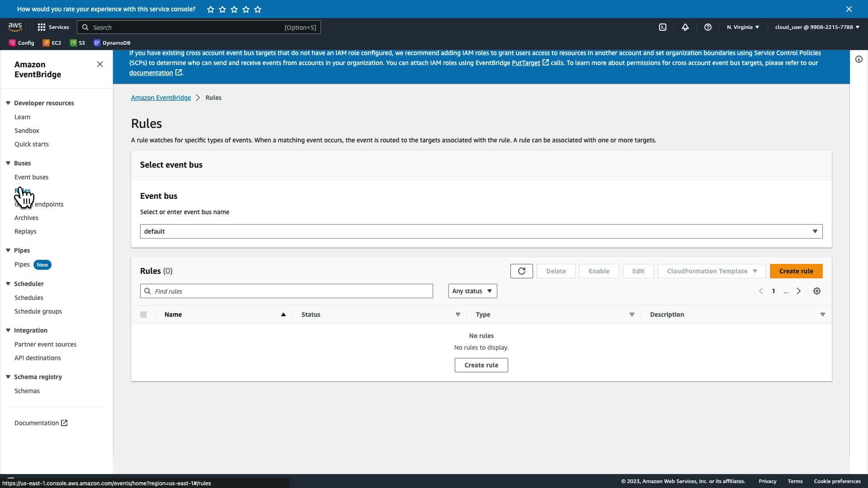Open the CloudShell terminal icon
The width and height of the screenshot is (868, 488).
(663, 27)
